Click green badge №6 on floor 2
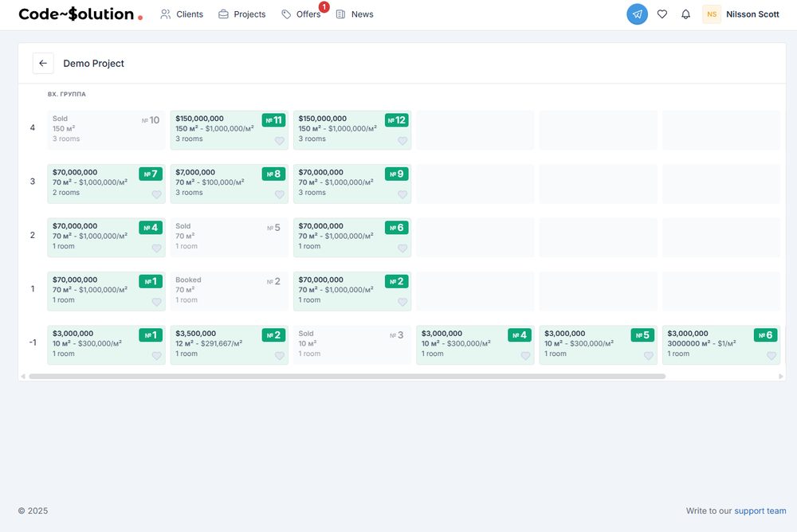 tap(397, 228)
